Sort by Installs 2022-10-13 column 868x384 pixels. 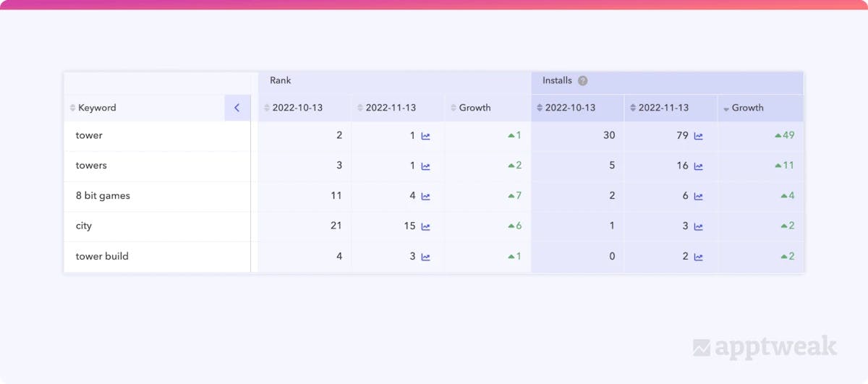[x=570, y=108]
